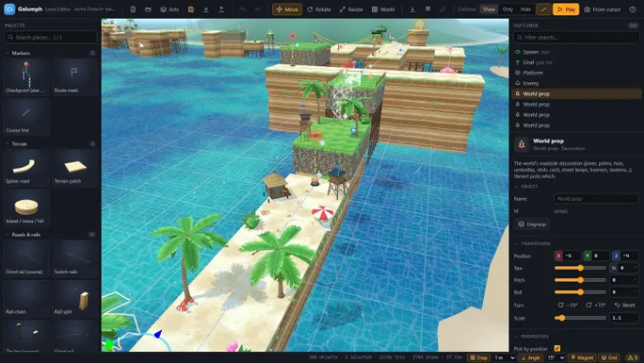Turn the prop by +15 degrees

596,305
